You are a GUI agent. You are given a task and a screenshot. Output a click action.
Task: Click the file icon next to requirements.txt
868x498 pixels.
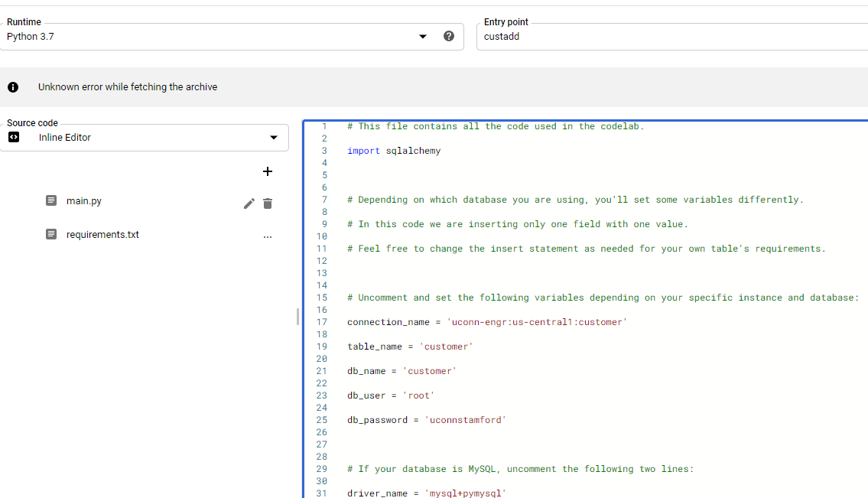(x=51, y=234)
